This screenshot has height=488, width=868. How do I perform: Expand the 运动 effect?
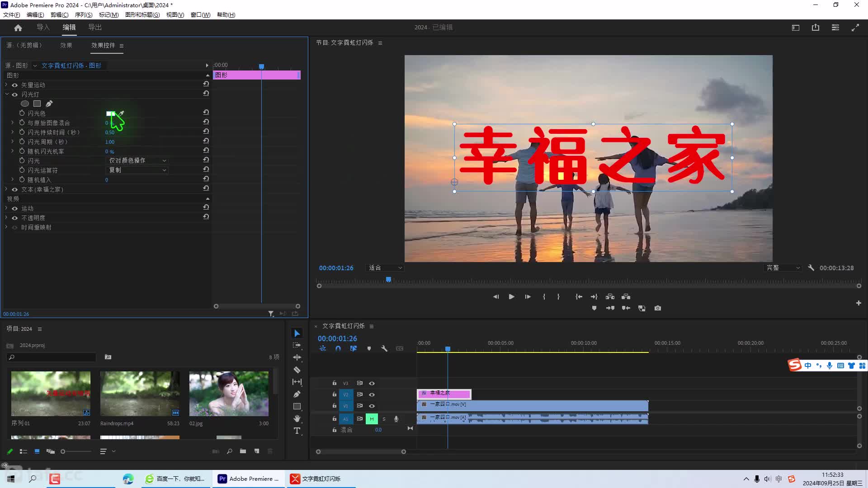pos(6,208)
